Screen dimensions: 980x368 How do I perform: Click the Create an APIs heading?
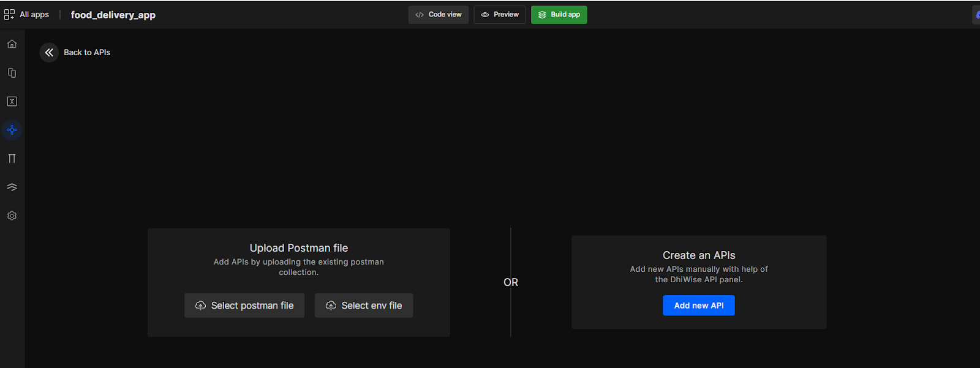(699, 255)
